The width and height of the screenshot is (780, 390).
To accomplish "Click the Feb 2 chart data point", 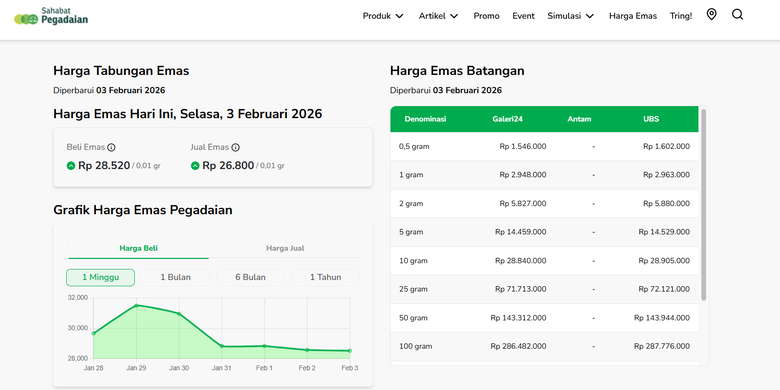I will pos(307,350).
